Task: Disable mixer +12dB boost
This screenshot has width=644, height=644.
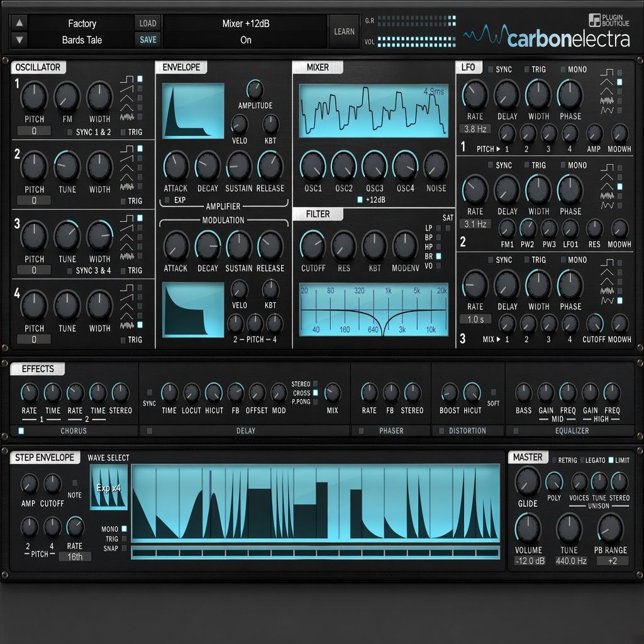Action: (x=360, y=199)
